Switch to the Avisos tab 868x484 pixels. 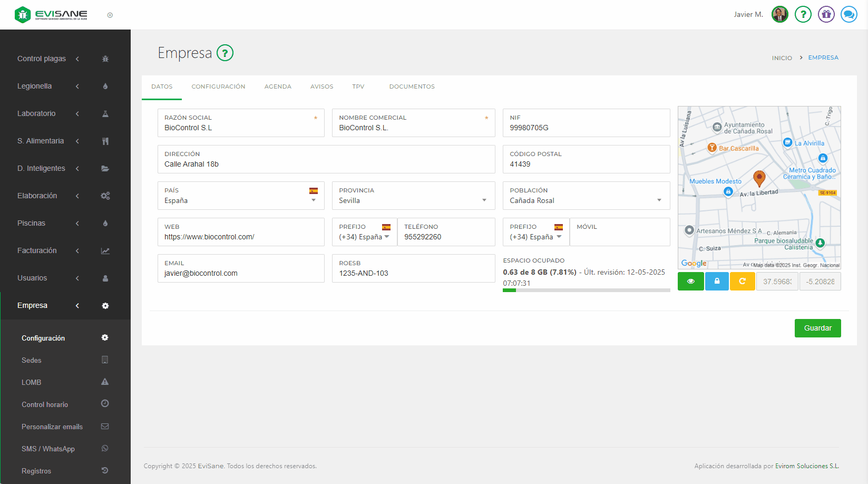[321, 86]
